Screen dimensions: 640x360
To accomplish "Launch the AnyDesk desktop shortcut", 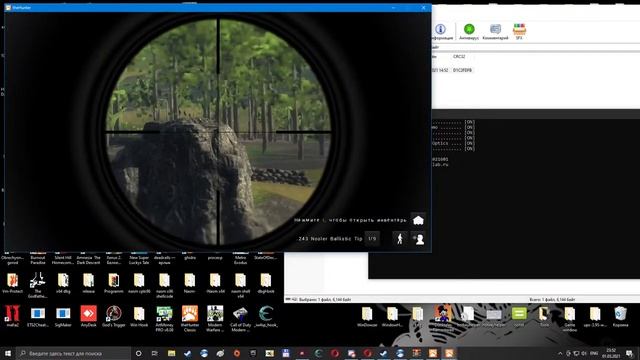I will [88, 317].
